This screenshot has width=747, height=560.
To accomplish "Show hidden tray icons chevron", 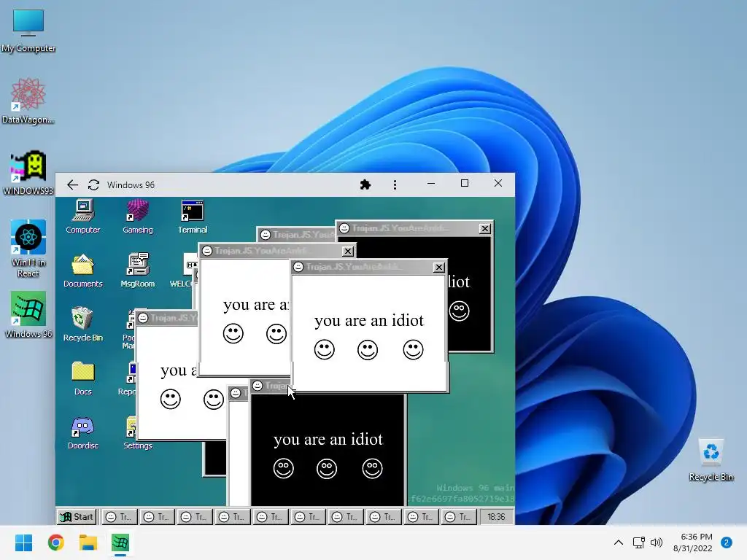I will coord(619,542).
